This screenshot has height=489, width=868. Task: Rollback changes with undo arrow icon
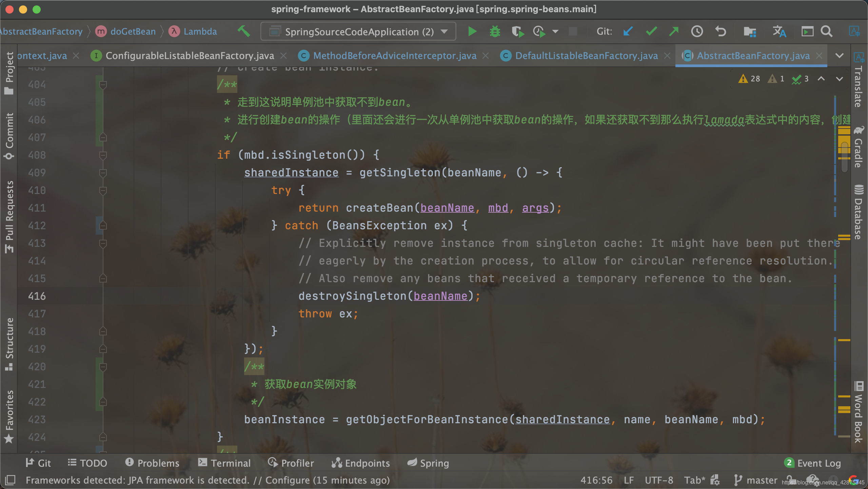pyautogui.click(x=720, y=32)
